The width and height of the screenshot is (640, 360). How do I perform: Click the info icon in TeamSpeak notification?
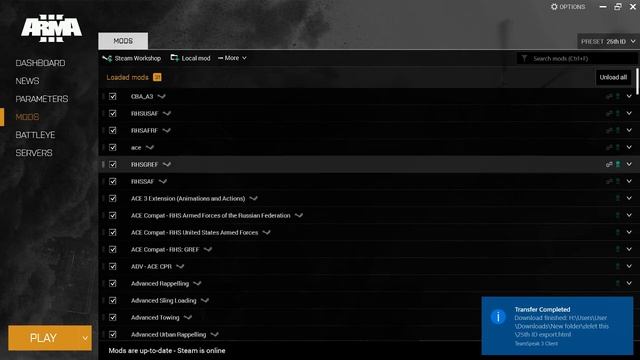click(x=498, y=317)
